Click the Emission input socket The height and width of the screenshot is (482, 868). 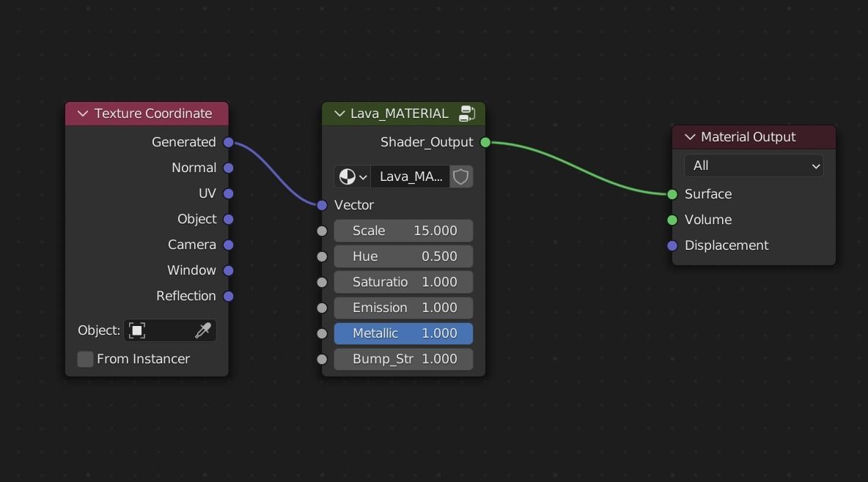pyautogui.click(x=322, y=308)
